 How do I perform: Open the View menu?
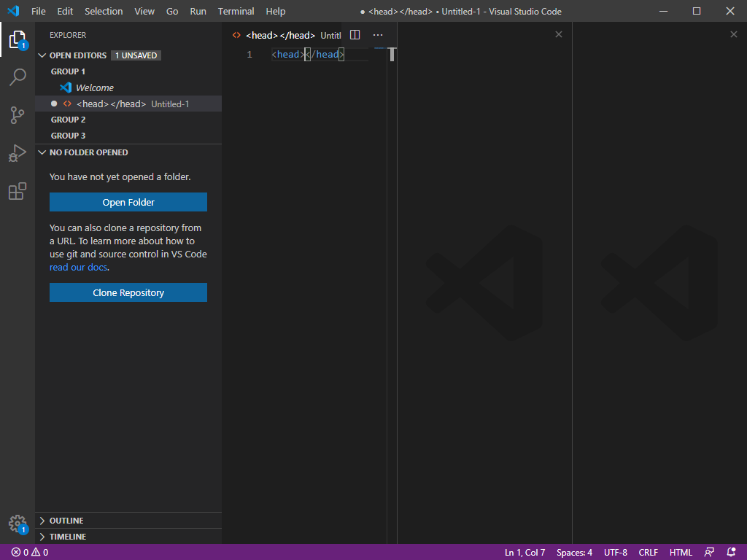[144, 11]
